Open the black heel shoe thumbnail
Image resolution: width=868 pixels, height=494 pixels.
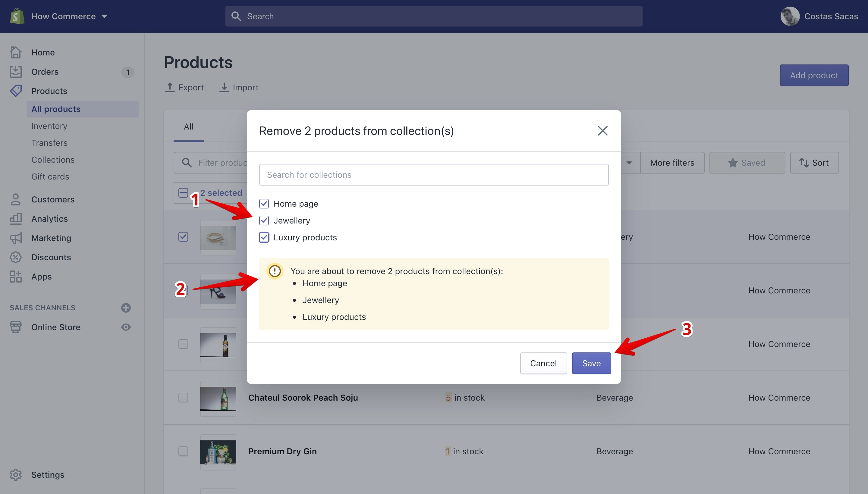pyautogui.click(x=218, y=291)
